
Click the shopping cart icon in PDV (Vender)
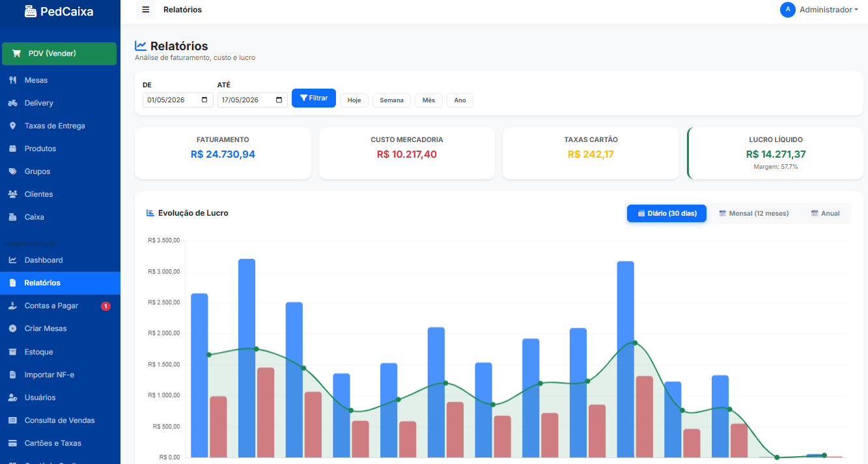(16, 53)
